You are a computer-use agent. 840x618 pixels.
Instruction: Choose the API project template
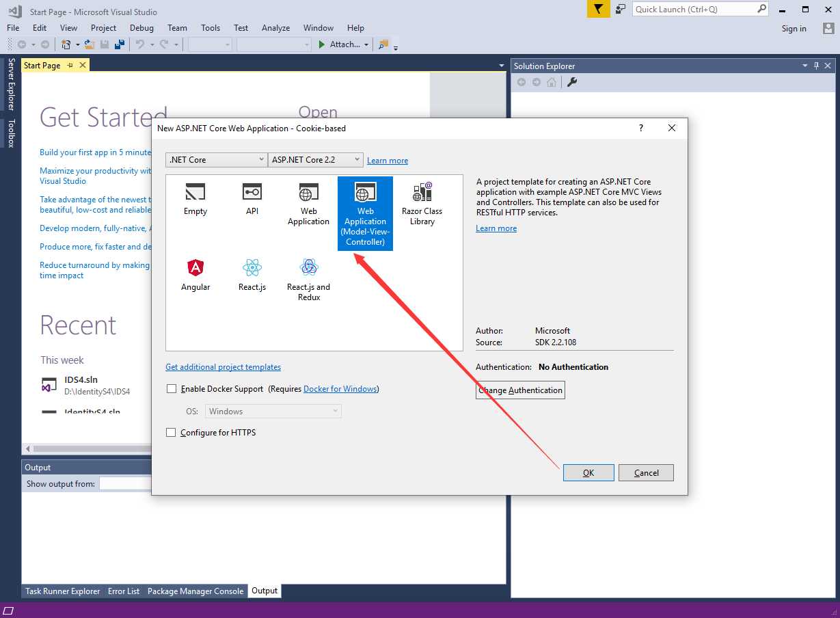coord(252,199)
